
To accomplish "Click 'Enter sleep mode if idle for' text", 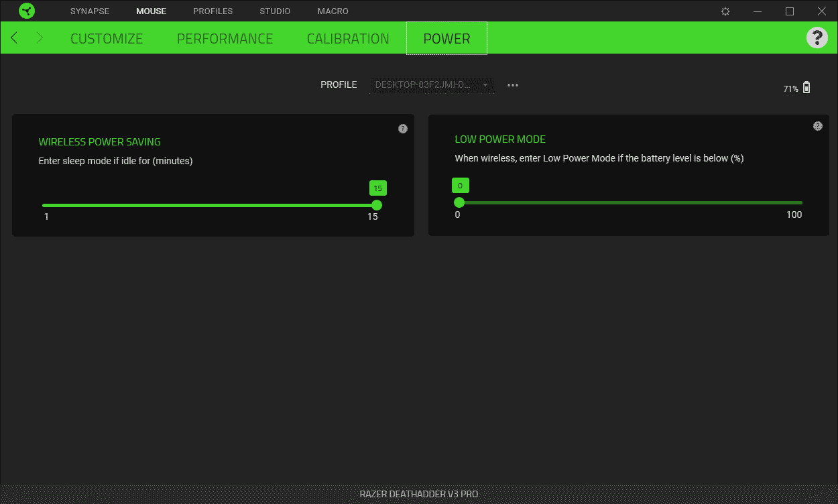I will [x=115, y=161].
